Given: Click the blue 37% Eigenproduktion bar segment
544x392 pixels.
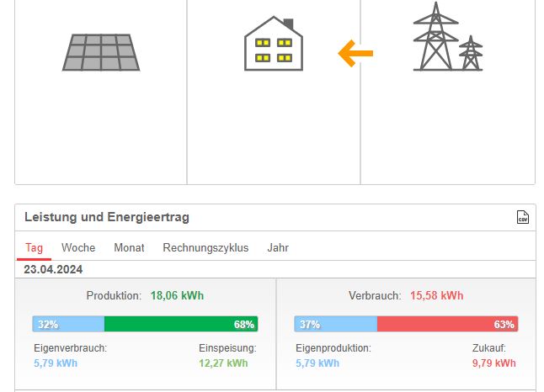Looking at the screenshot, I should tap(336, 324).
